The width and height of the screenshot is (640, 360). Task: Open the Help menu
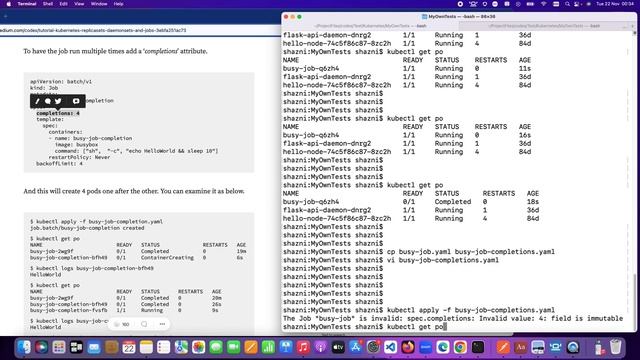point(118,4)
